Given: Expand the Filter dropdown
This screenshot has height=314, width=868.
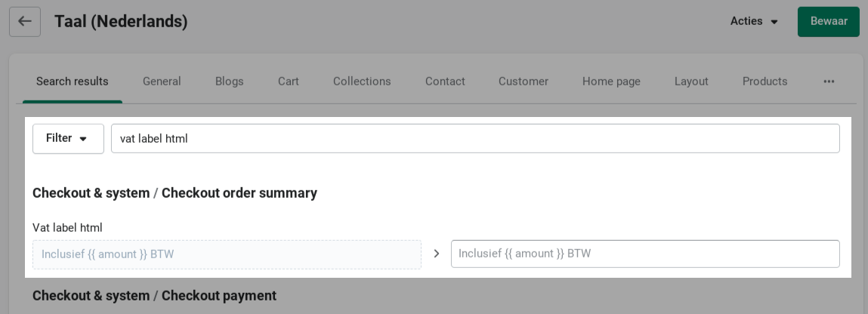Looking at the screenshot, I should point(68,139).
